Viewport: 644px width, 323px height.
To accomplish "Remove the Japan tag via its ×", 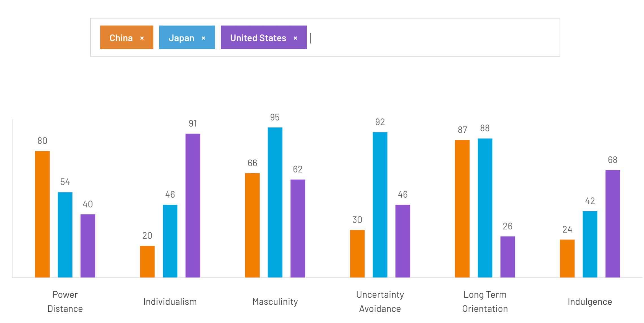I will 203,38.
